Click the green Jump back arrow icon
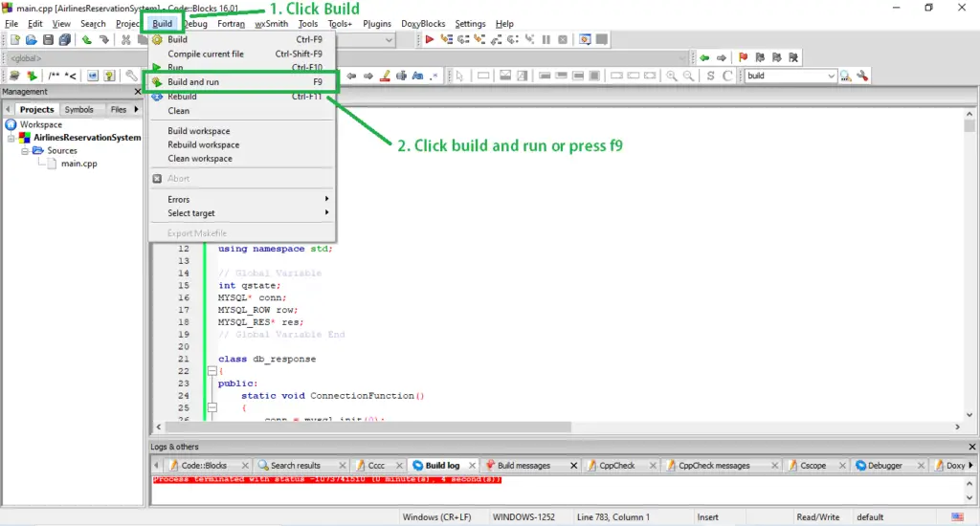Viewport: 980px width, 526px height. [x=704, y=57]
